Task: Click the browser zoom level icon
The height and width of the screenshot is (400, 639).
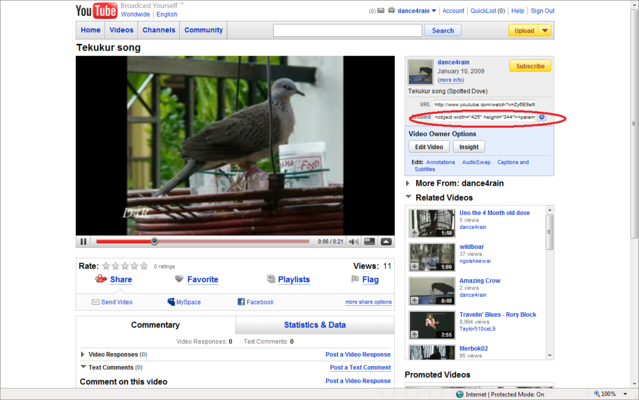Action: [597, 394]
